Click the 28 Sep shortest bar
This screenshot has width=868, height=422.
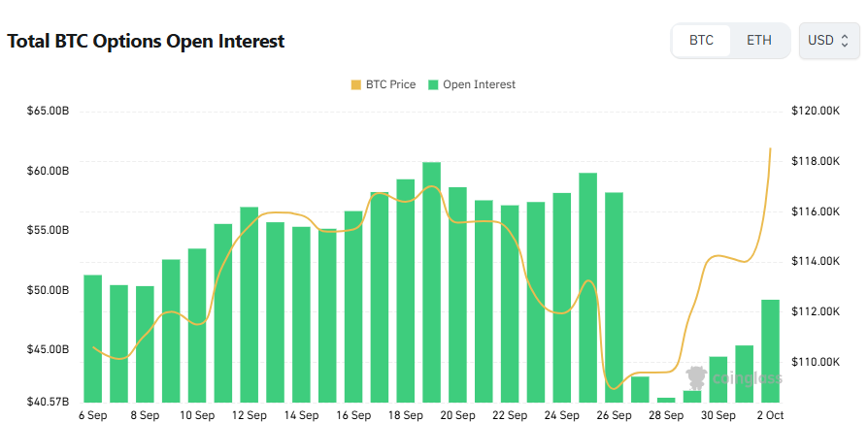point(666,400)
